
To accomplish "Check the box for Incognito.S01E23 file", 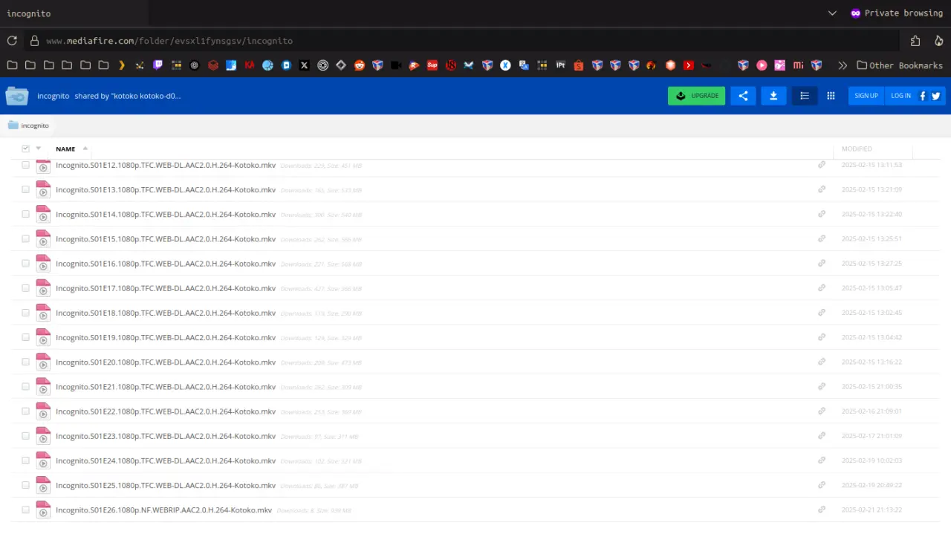I will 26,436.
